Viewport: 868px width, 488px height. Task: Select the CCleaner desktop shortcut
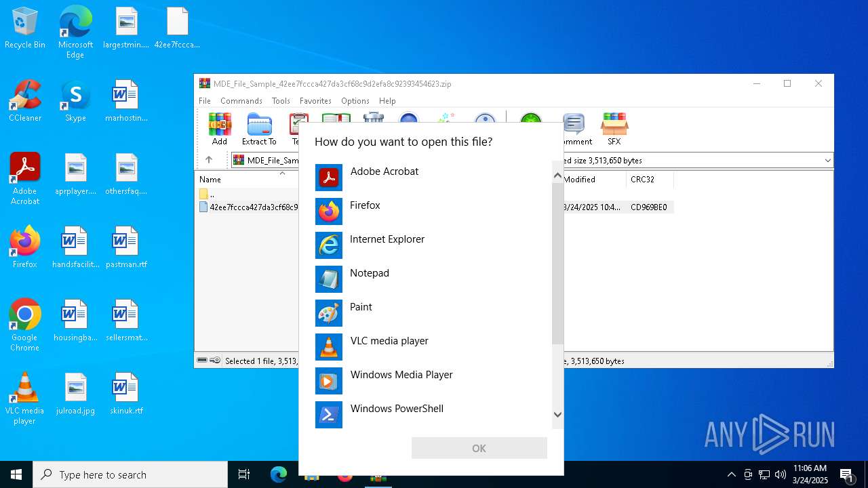[x=25, y=102]
